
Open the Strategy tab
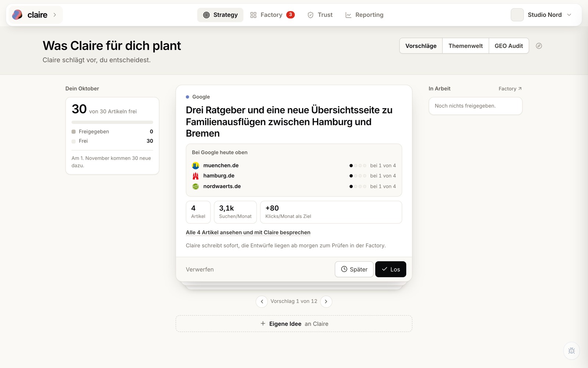pos(220,15)
